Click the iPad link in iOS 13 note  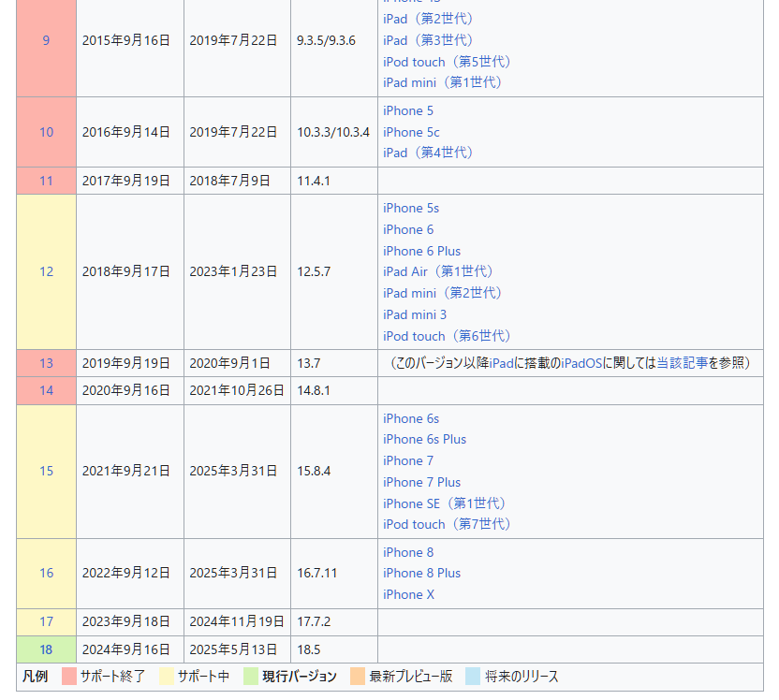tap(501, 363)
